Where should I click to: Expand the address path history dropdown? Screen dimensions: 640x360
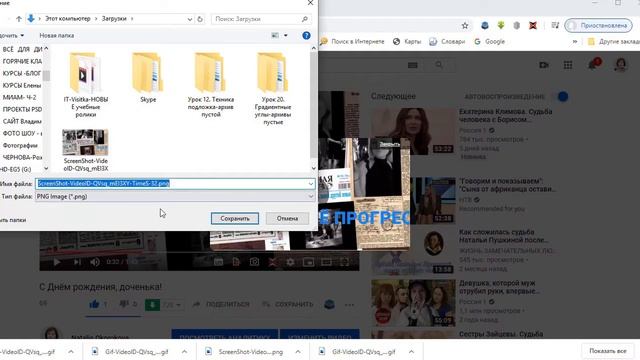[190, 19]
